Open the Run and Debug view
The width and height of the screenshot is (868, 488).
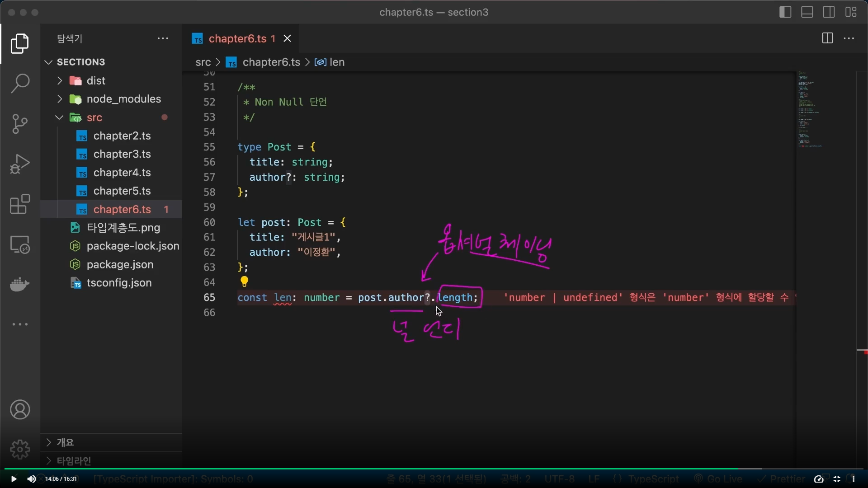[20, 164]
